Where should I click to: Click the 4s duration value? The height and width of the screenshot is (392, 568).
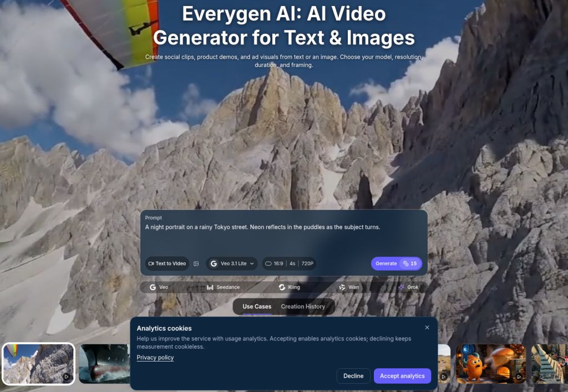pyautogui.click(x=292, y=263)
